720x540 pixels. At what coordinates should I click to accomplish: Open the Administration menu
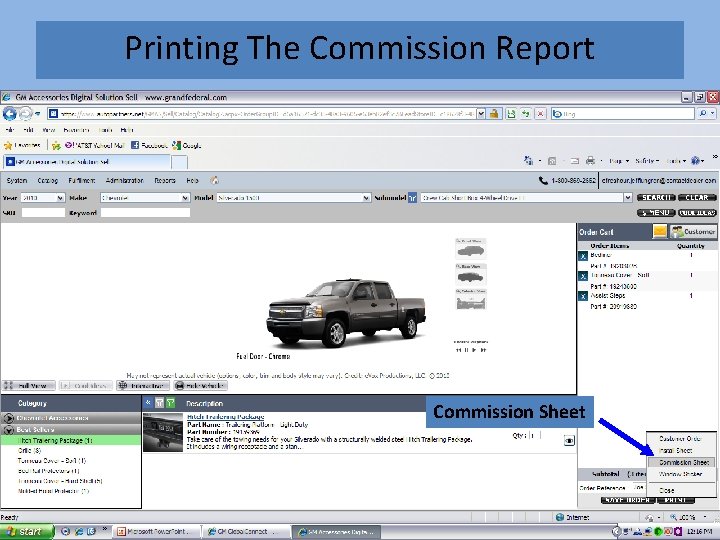(124, 180)
